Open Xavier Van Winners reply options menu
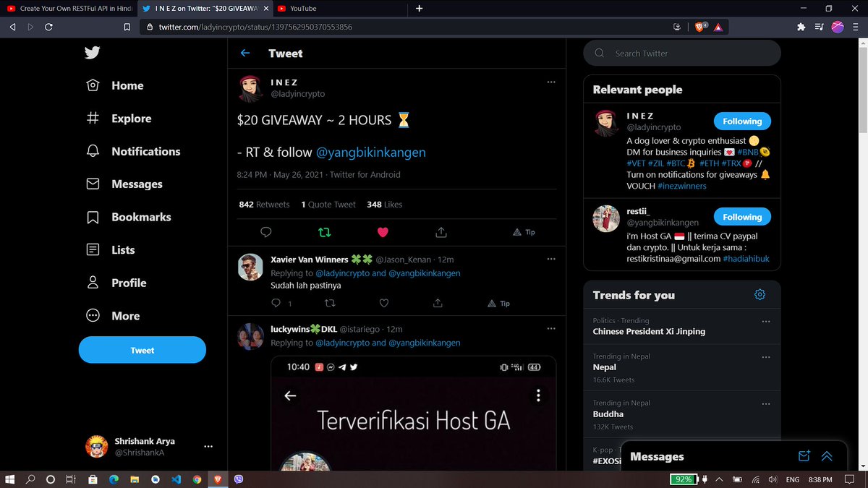This screenshot has height=488, width=868. tap(551, 259)
